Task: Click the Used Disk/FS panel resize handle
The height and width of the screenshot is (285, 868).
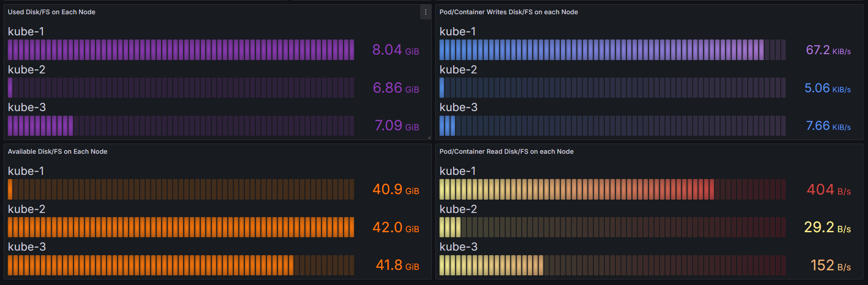Action: [x=429, y=137]
